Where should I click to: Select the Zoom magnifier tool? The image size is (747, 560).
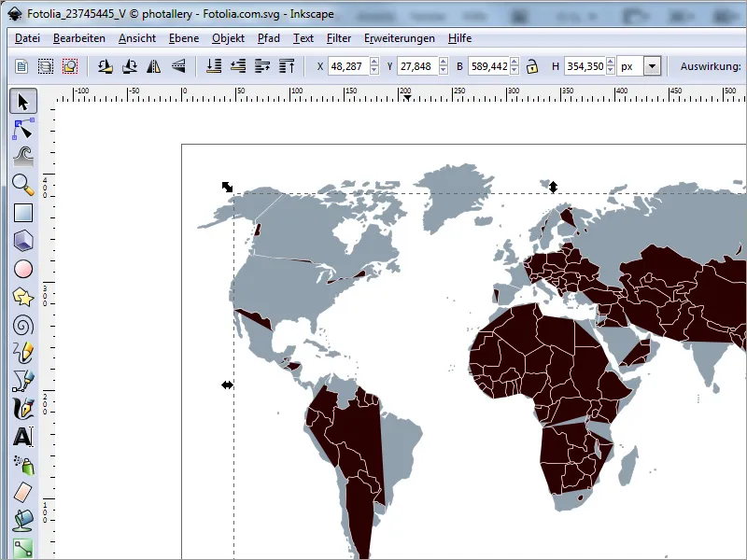point(22,185)
